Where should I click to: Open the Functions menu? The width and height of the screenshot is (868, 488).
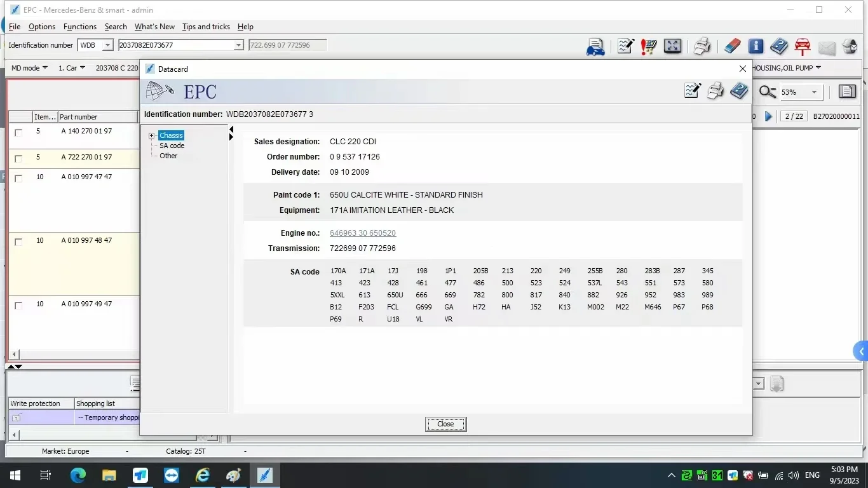(80, 27)
